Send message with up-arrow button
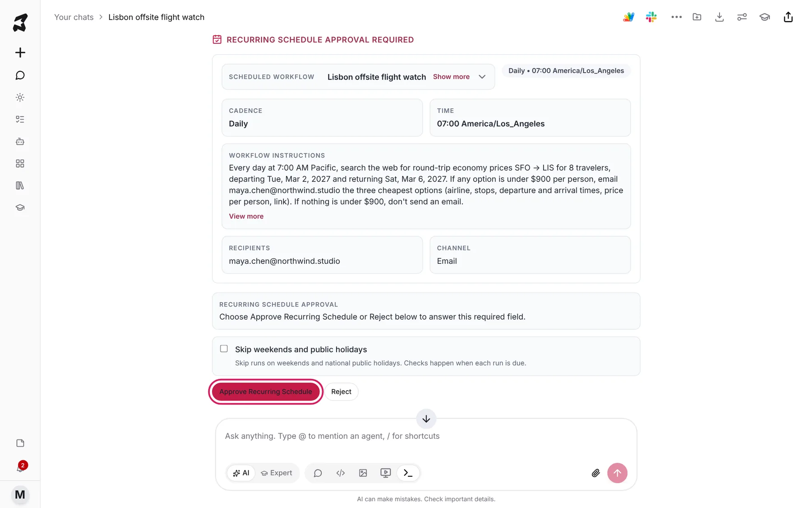812x508 pixels. (x=617, y=473)
